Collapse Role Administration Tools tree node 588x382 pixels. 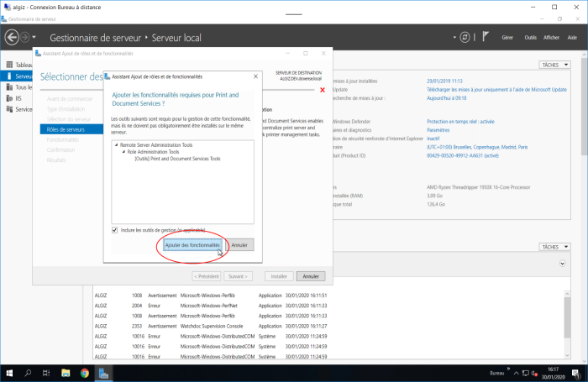[123, 152]
